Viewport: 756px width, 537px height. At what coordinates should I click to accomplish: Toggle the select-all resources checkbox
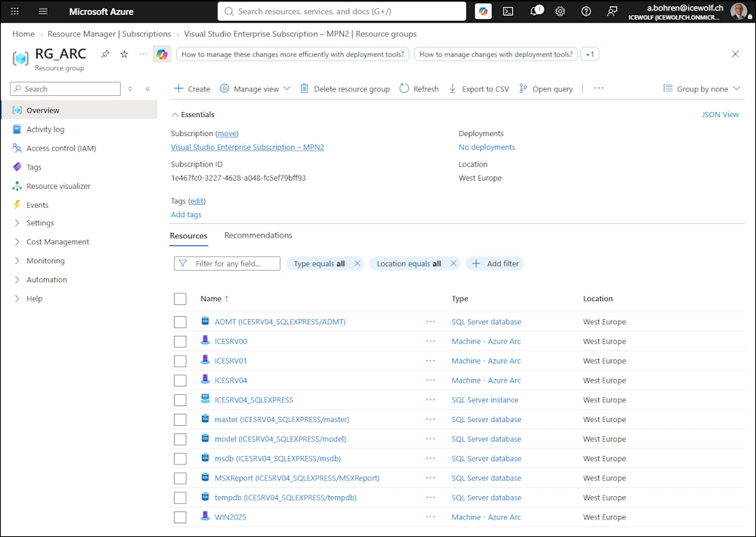tap(180, 300)
